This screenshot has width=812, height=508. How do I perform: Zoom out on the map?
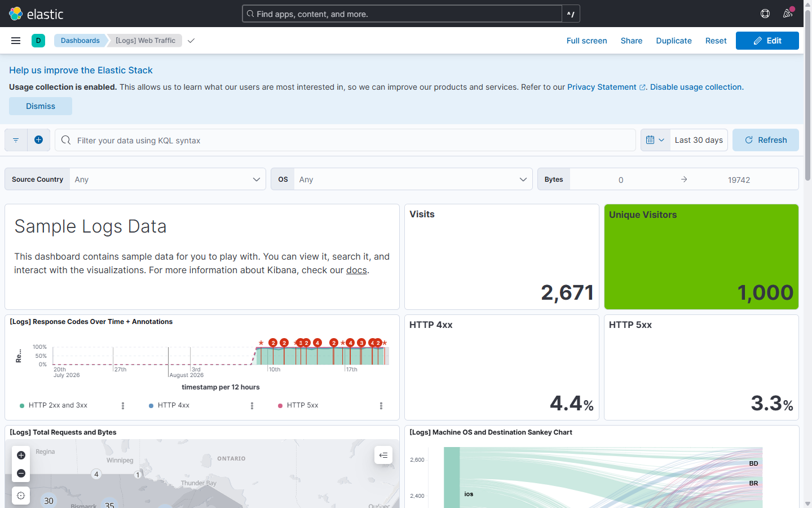[x=21, y=473]
